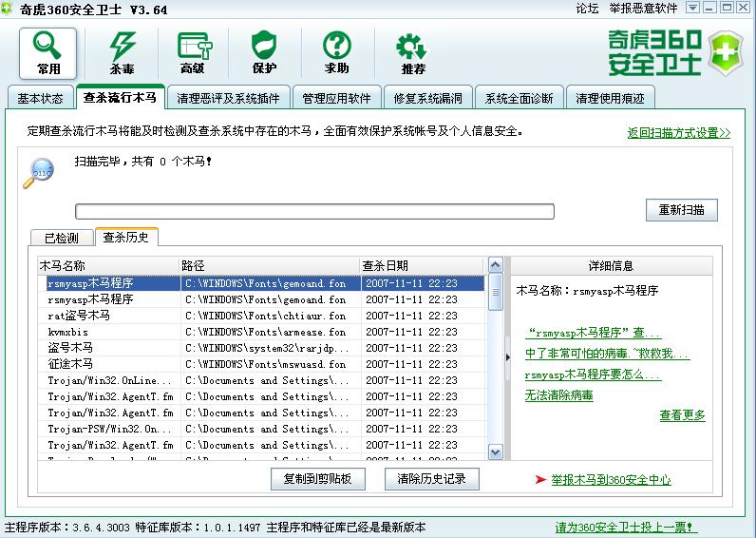Click the history list scrollbar thumb

[x=495, y=292]
